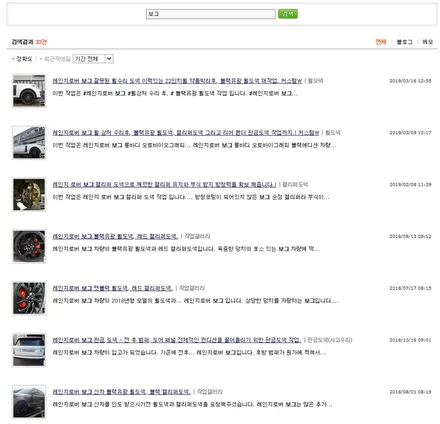Open the 기간 전체 period dropdown
Image resolution: width=440 pixels, height=424 pixels.
(x=93, y=59)
